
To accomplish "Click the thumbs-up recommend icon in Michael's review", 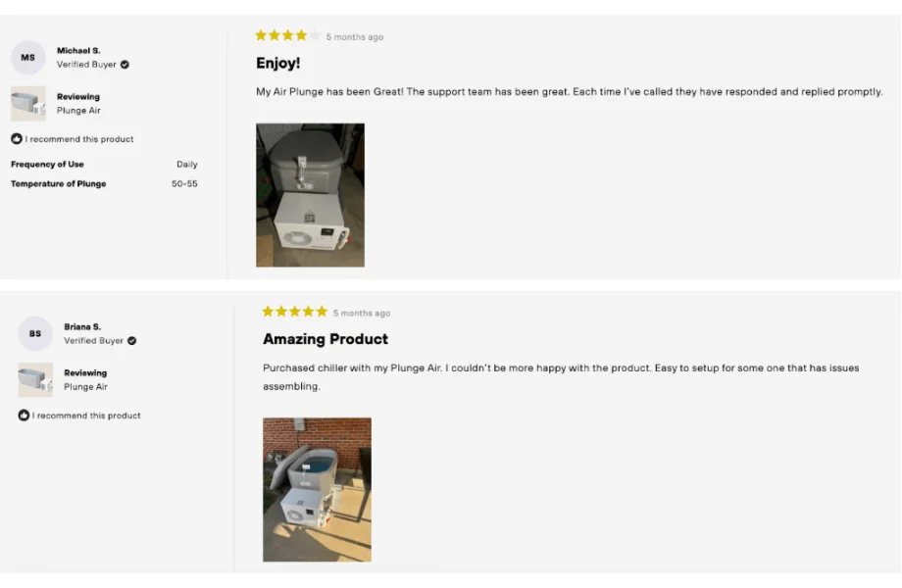I will coord(16,139).
